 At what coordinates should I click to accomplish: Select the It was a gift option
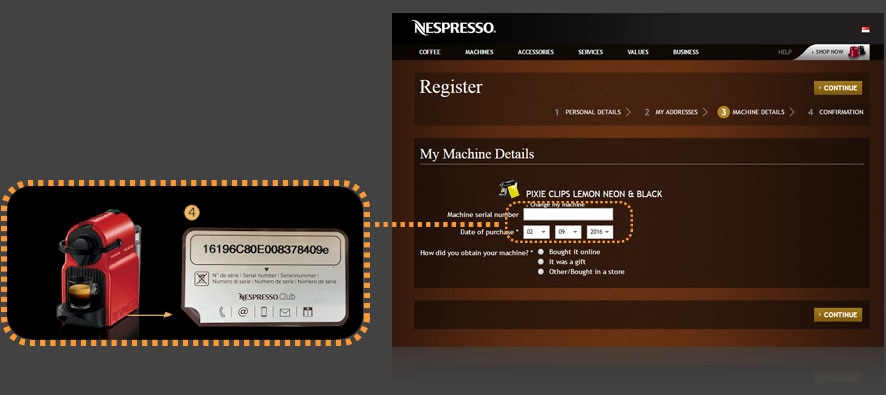pos(541,262)
